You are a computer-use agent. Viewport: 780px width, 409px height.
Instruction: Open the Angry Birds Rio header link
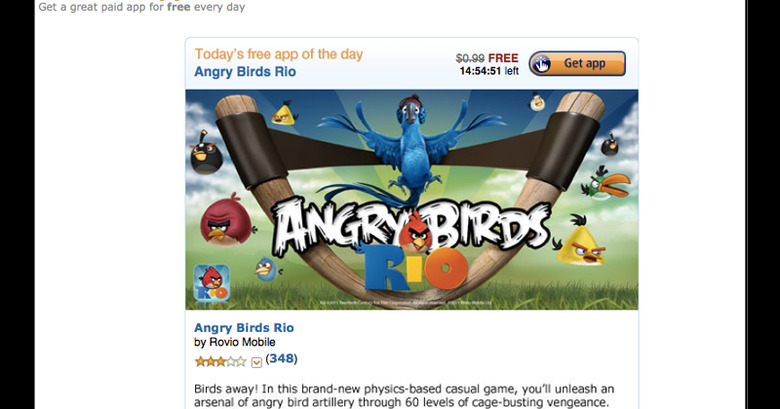245,72
